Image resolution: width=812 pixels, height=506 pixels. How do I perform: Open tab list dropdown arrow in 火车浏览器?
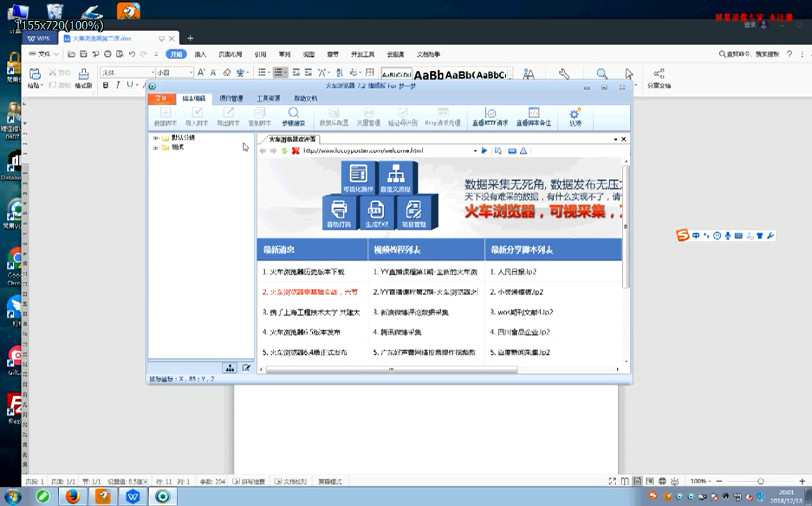click(x=616, y=139)
